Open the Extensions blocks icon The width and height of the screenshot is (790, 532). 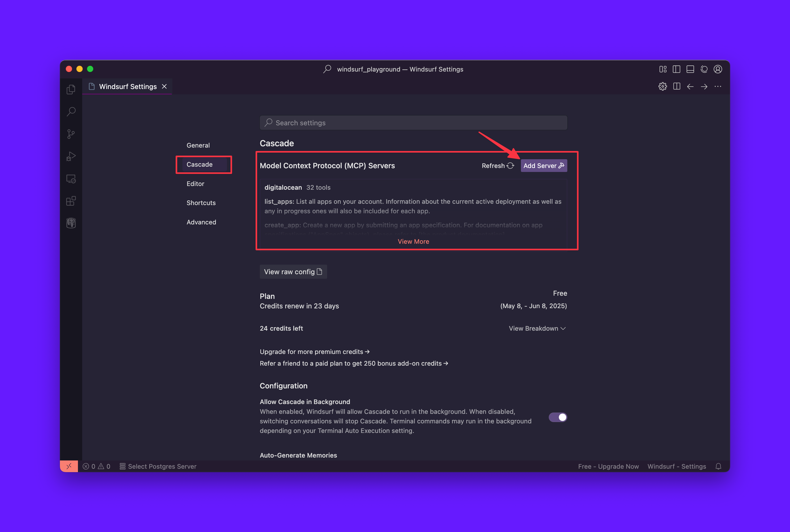tap(71, 201)
